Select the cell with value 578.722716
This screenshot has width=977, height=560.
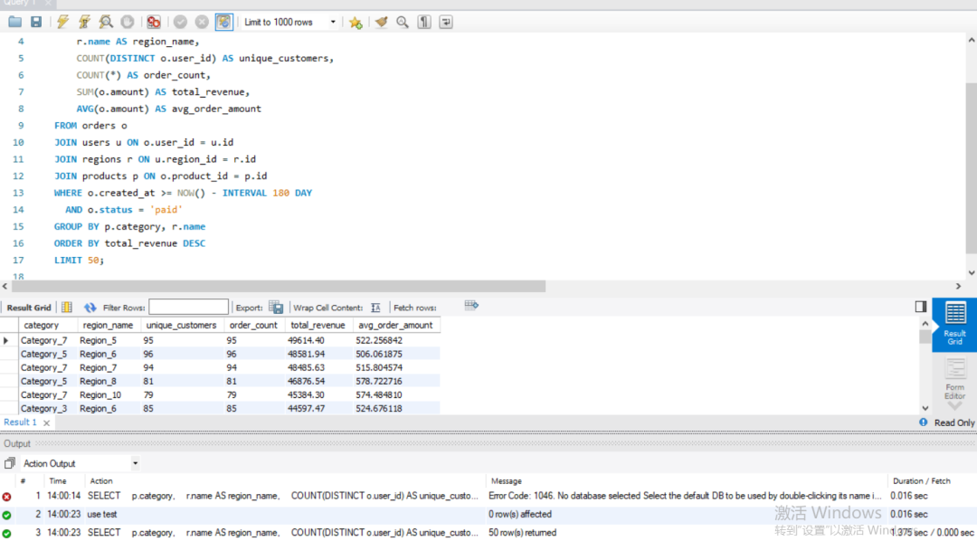395,381
